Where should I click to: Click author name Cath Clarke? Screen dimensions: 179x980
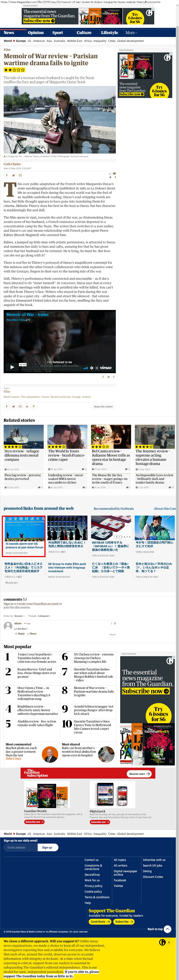point(12,164)
